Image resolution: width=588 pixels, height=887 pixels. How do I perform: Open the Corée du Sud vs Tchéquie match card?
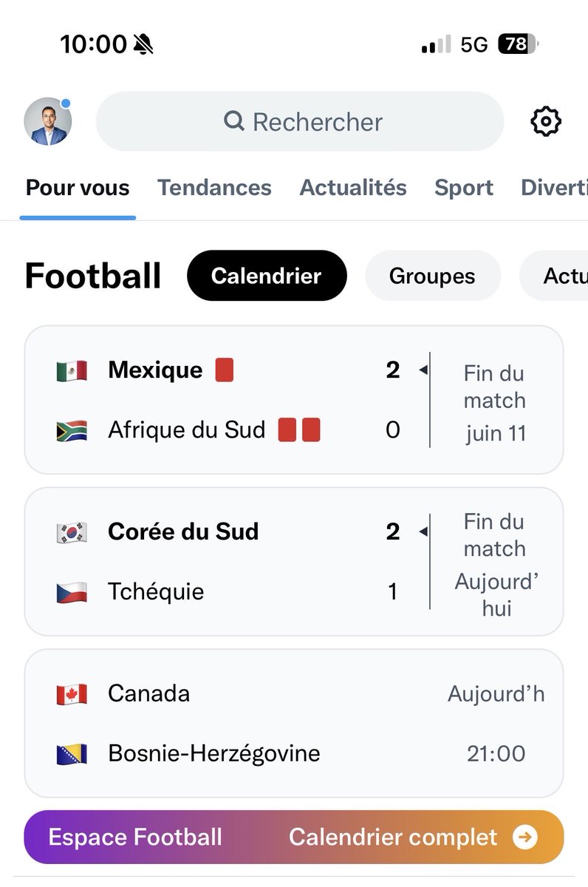point(294,562)
